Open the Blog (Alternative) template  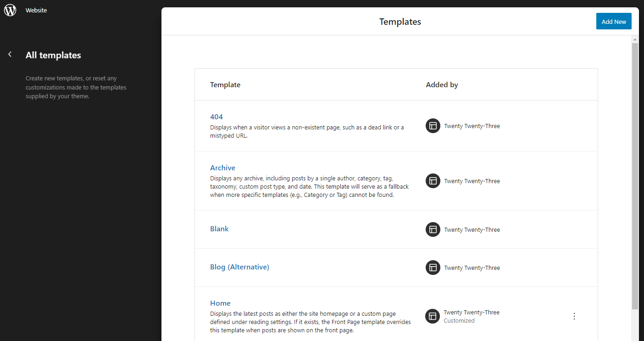tap(239, 267)
